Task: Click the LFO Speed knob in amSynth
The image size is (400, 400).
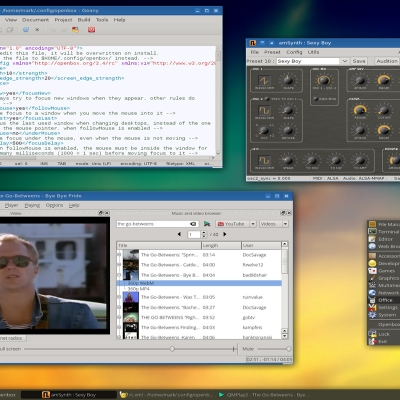Action: point(288,160)
